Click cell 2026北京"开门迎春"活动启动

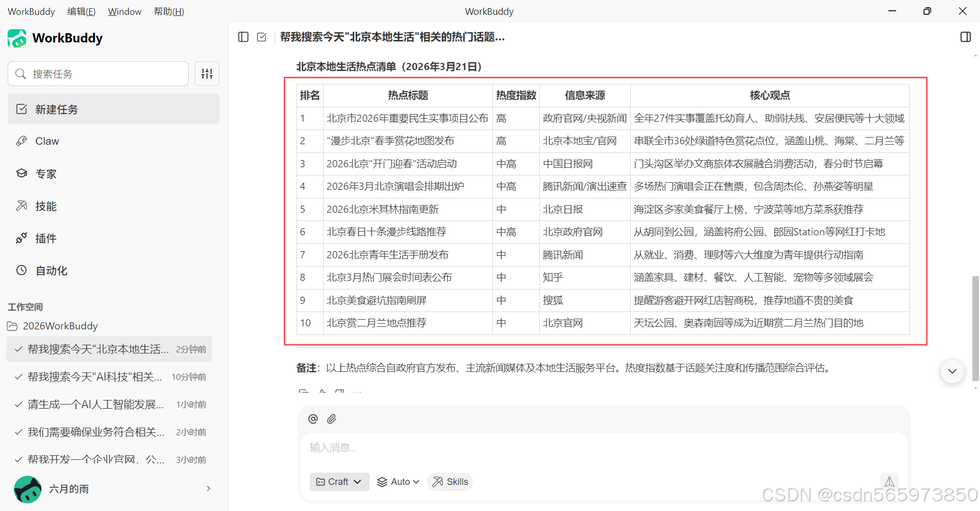pos(407,164)
